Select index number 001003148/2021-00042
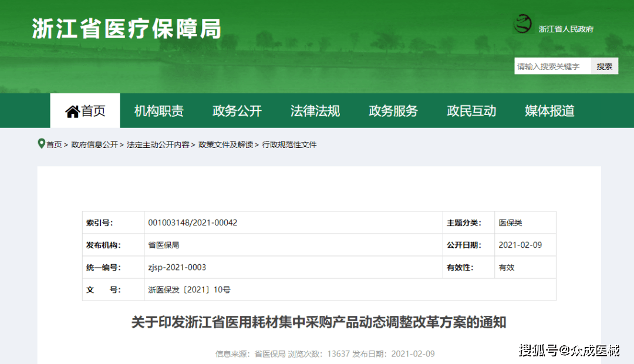This screenshot has height=364, width=634. (x=294, y=223)
